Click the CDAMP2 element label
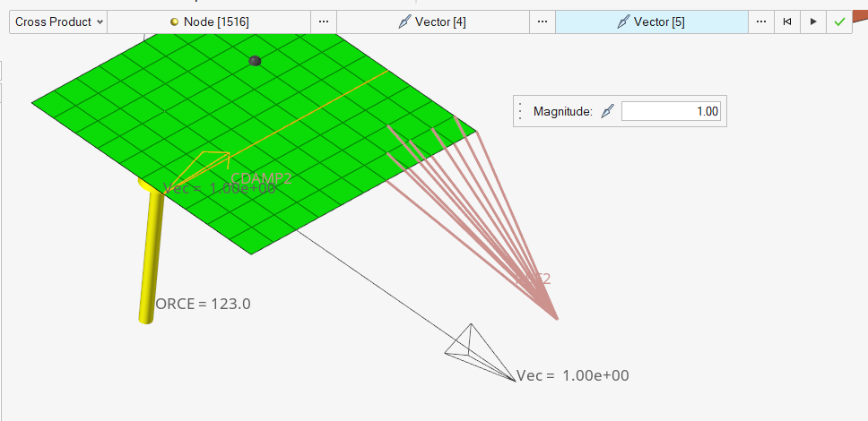Screen dimensions: 868x421 click(x=261, y=178)
